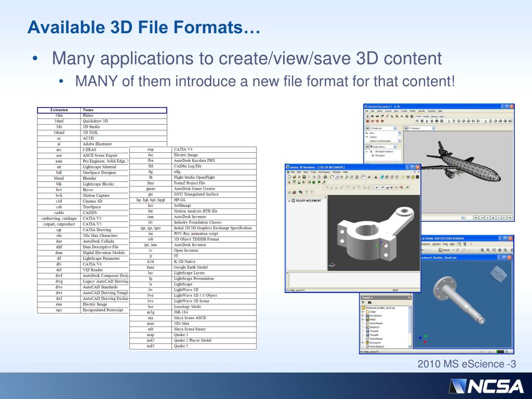Click Sketch button in Inventor toolbar
Screen dimensions: 532x399
(444, 250)
